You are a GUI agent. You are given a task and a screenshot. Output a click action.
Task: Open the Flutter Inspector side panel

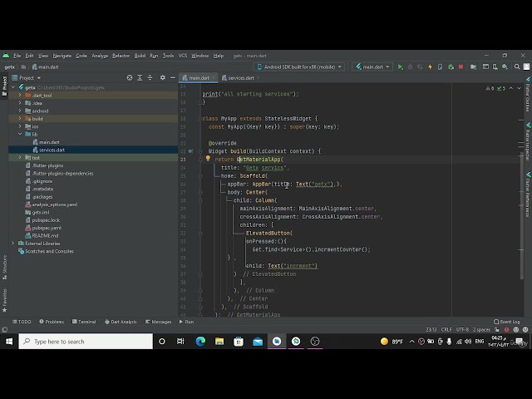527,137
